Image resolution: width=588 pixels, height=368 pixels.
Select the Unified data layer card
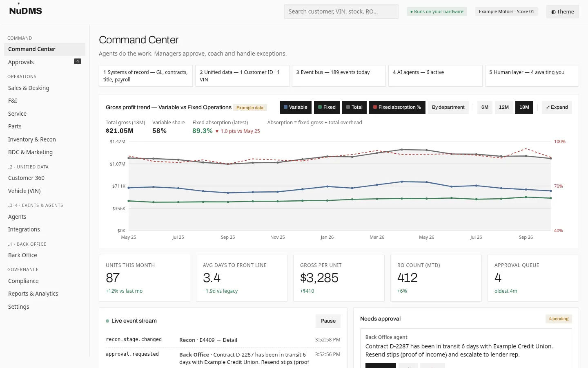(x=242, y=76)
